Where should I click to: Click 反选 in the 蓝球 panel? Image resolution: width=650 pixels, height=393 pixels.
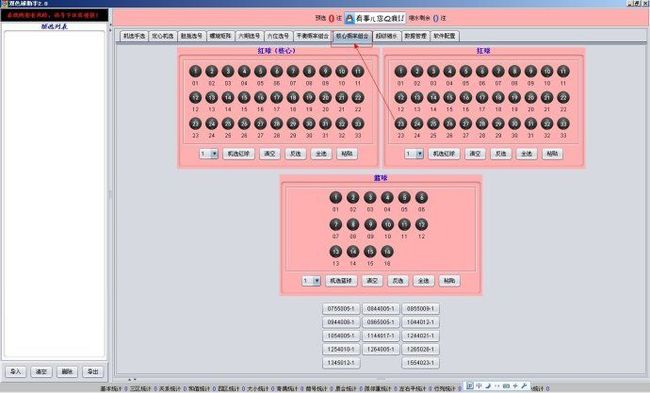[x=398, y=281]
